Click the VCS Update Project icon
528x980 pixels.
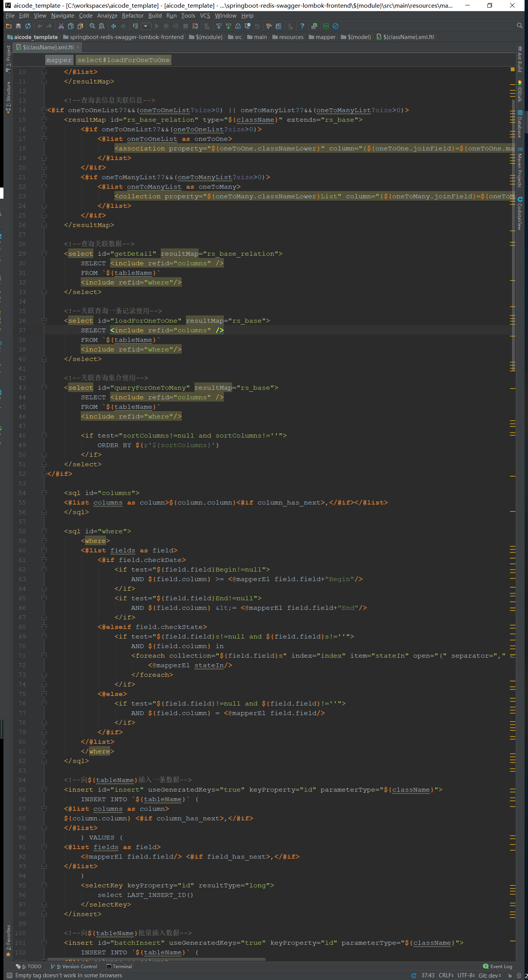point(219,26)
